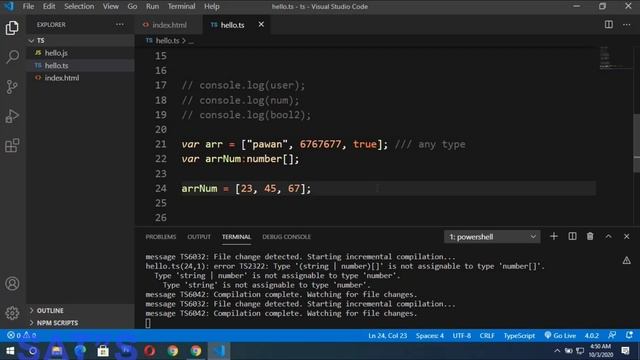Open Explorer more actions ellipsis

coord(120,24)
